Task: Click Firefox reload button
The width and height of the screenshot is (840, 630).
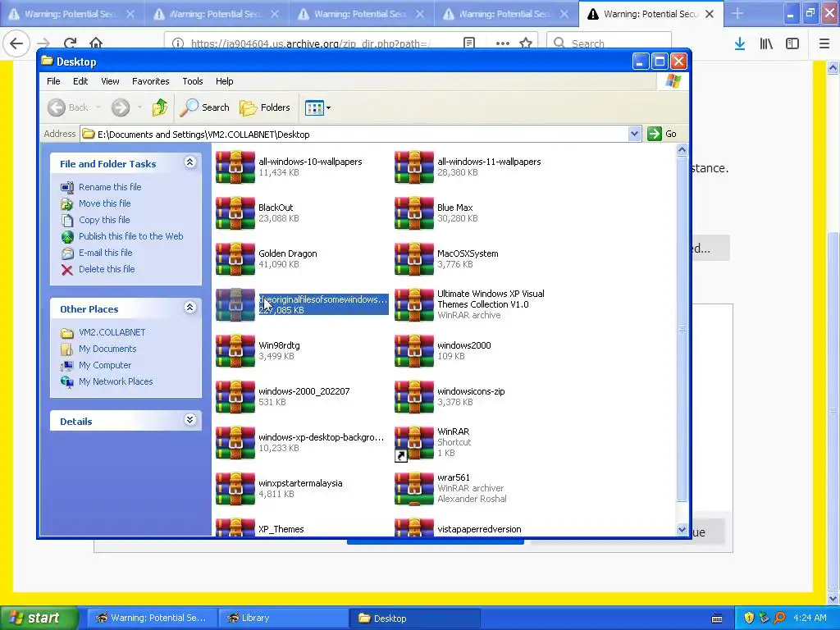Action: (70, 43)
